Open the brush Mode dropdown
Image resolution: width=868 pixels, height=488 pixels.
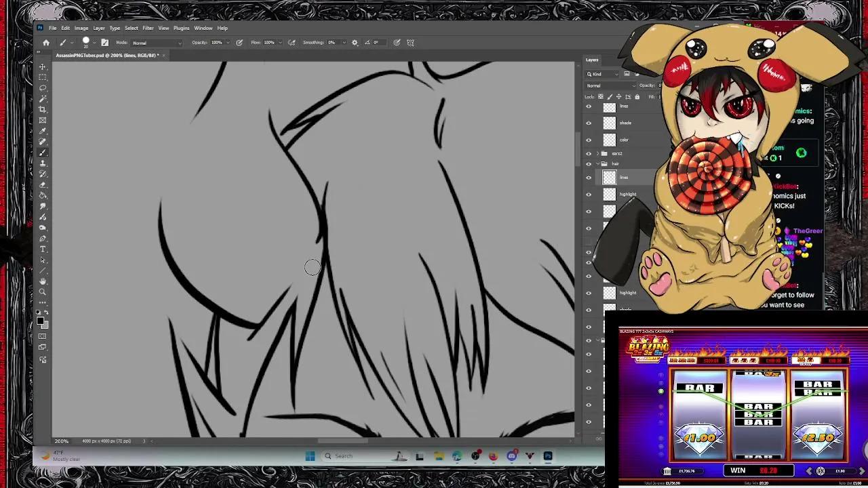(x=157, y=43)
